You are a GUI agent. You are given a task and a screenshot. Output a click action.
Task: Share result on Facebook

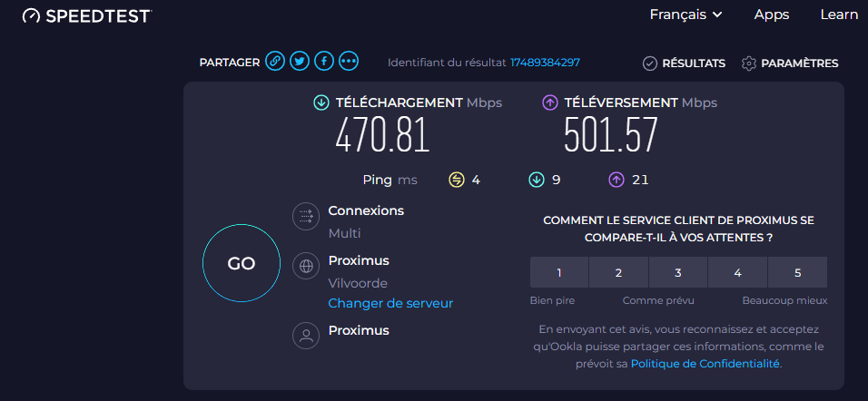(324, 62)
